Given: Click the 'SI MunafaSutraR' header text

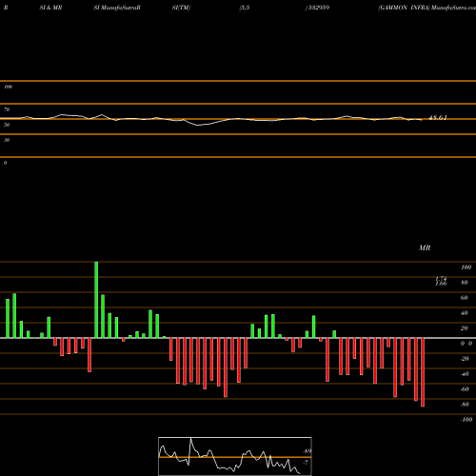Looking at the screenshot, I should tap(117, 8).
